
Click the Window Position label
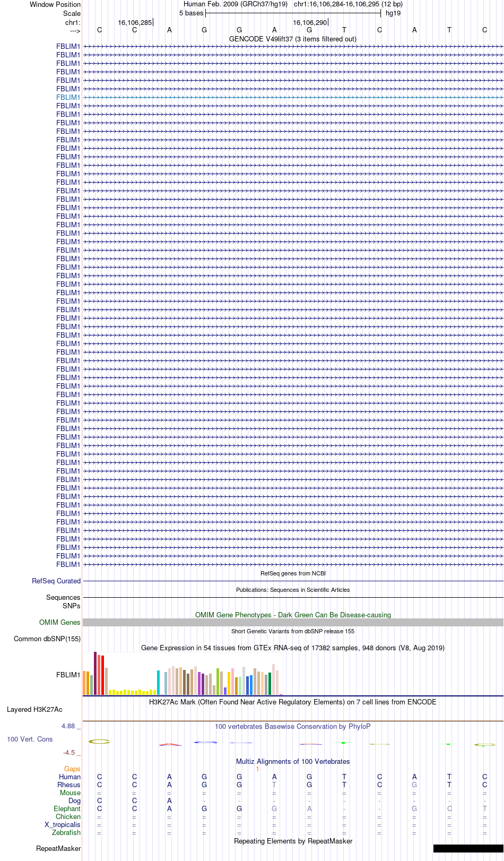pos(55,4)
